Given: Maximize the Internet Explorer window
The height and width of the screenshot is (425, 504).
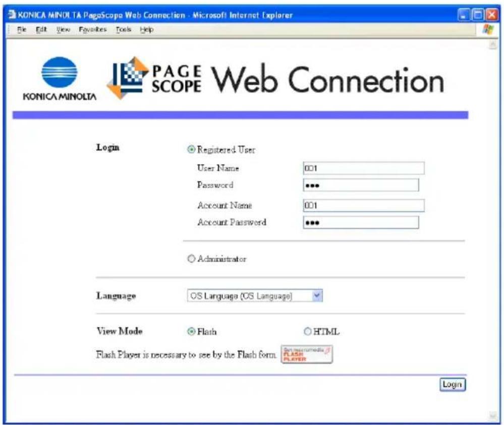Looking at the screenshot, I should coord(478,15).
